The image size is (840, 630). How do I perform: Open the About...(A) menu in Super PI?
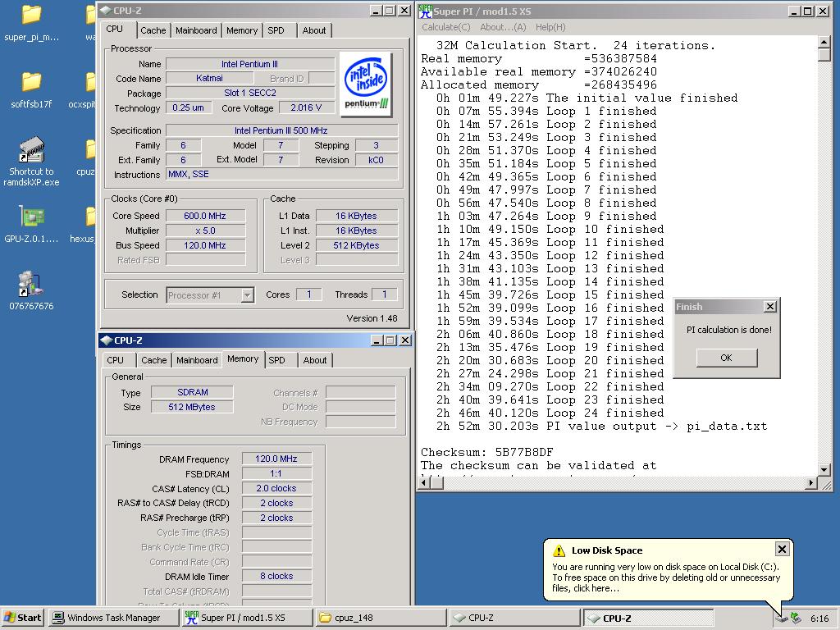(503, 27)
